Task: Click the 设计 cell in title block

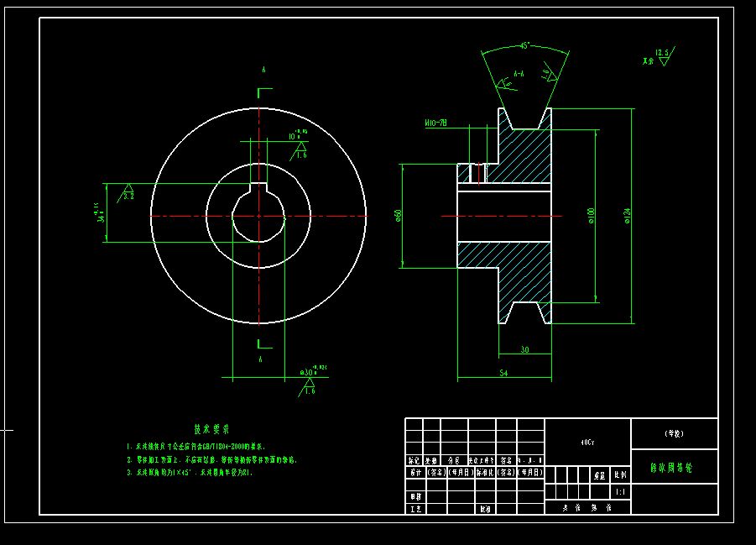Action: tap(415, 472)
